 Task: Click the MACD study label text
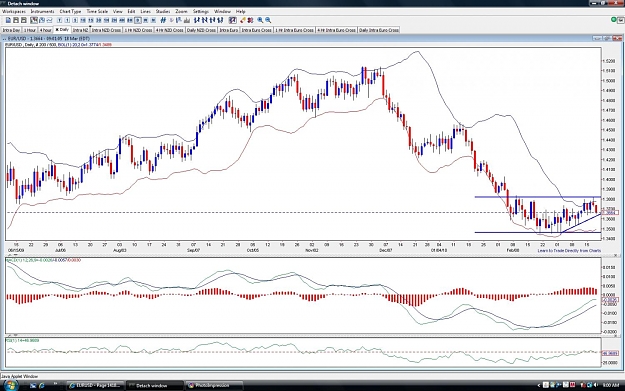click(x=44, y=260)
